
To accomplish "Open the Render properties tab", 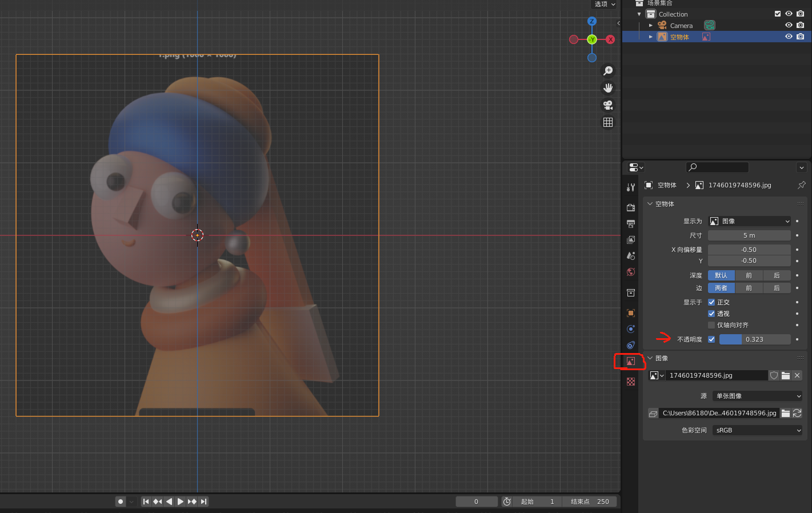I will (x=631, y=208).
